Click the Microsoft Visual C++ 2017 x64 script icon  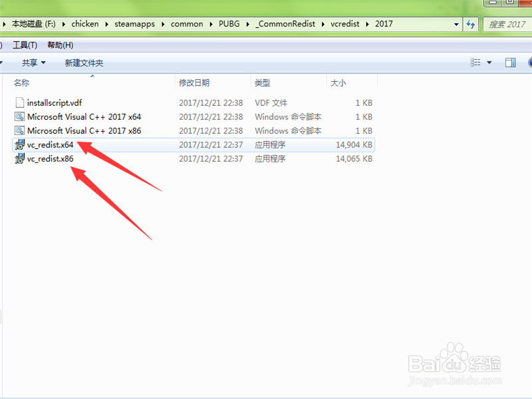(x=20, y=117)
